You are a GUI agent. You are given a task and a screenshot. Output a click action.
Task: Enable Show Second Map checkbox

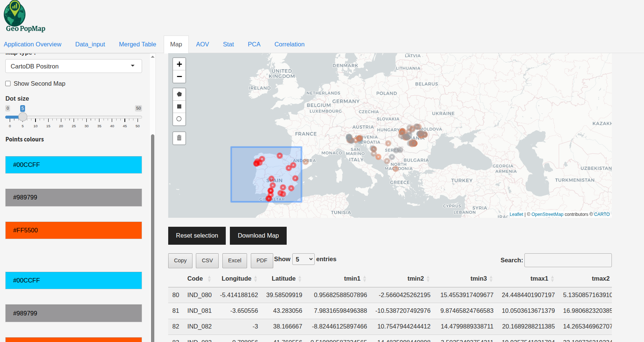click(8, 83)
